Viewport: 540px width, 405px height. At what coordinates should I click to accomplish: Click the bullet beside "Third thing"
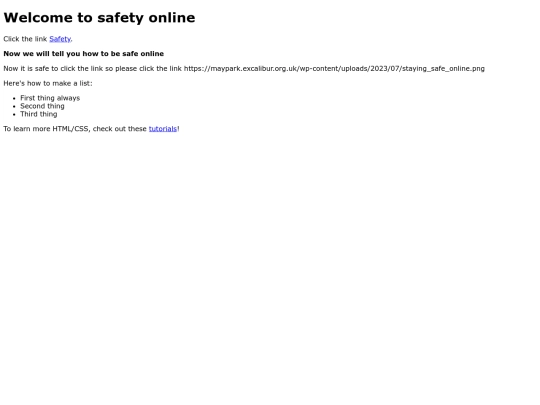(x=14, y=114)
